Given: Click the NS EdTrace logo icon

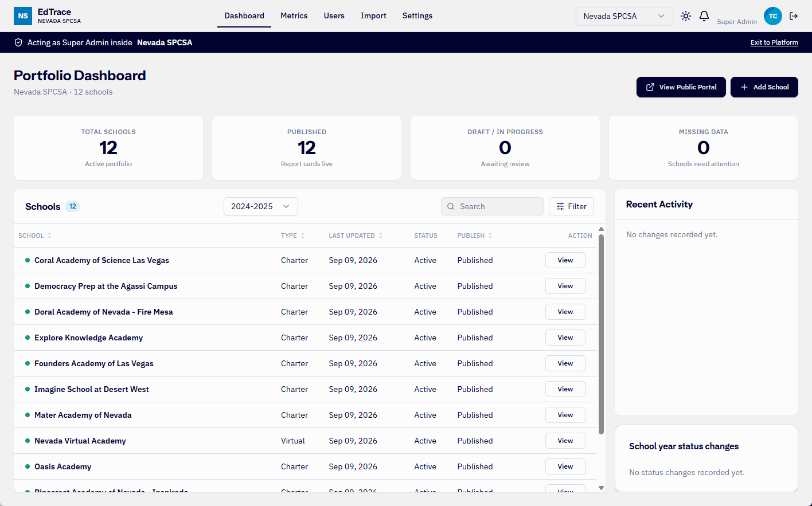Looking at the screenshot, I should pyautogui.click(x=23, y=16).
